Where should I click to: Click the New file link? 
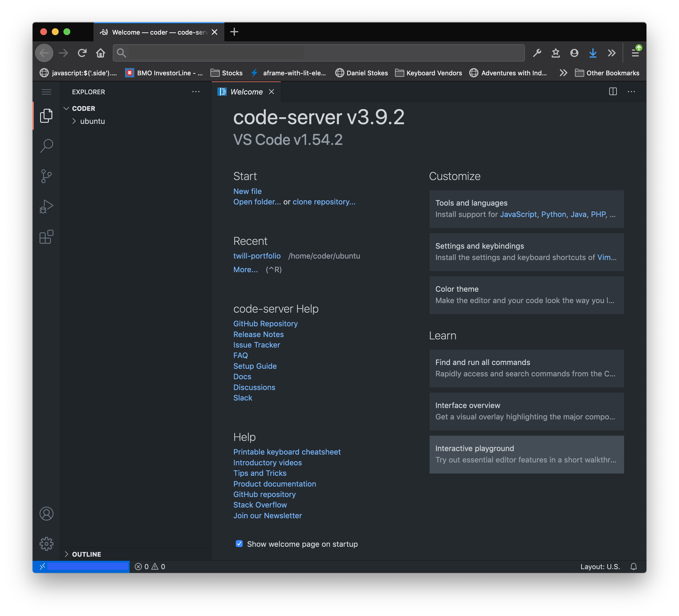coord(248,191)
